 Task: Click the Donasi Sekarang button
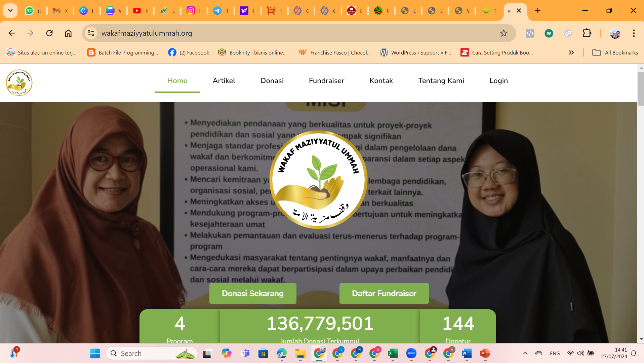pos(253,293)
